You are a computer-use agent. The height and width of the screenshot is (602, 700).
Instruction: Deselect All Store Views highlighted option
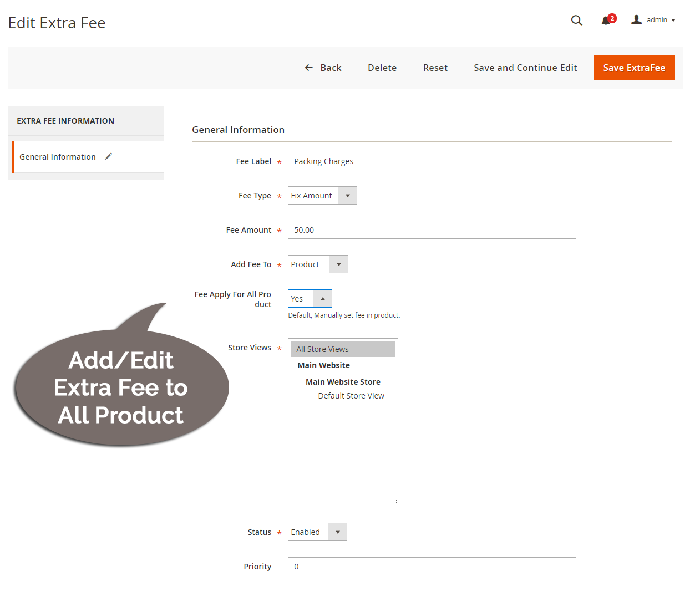tap(322, 349)
